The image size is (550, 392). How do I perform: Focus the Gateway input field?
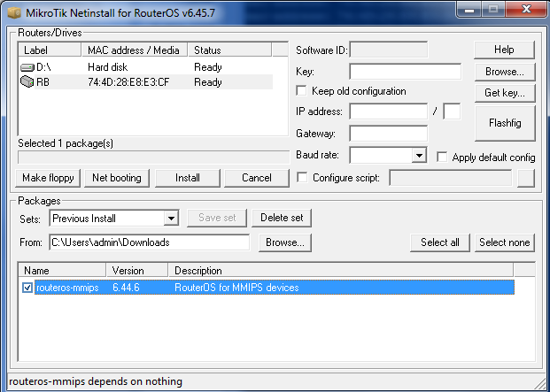[388, 134]
